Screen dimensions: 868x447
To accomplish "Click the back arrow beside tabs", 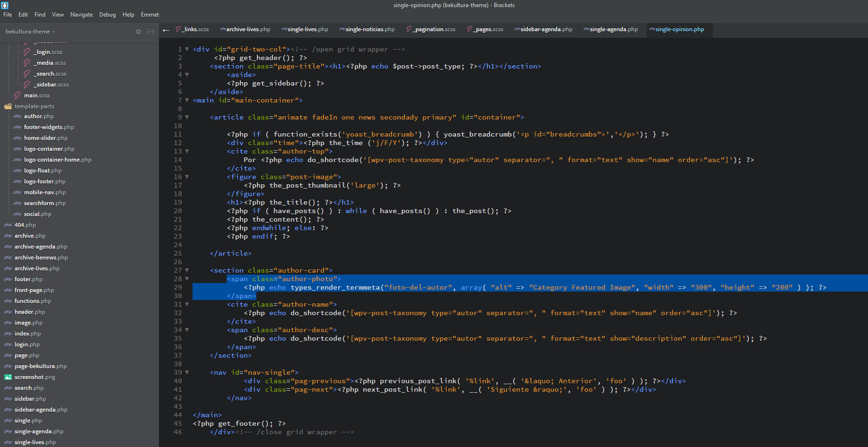I will (166, 30).
